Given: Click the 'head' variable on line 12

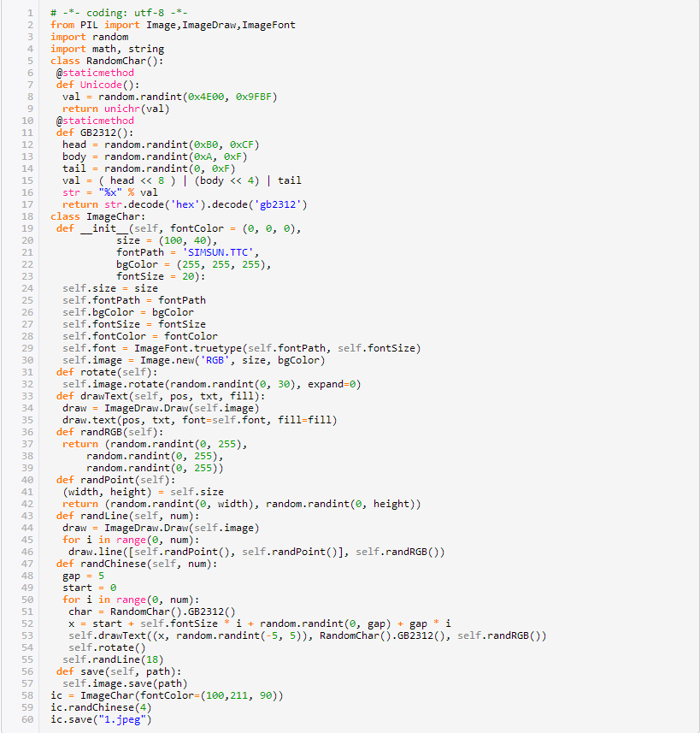Looking at the screenshot, I should point(74,145).
